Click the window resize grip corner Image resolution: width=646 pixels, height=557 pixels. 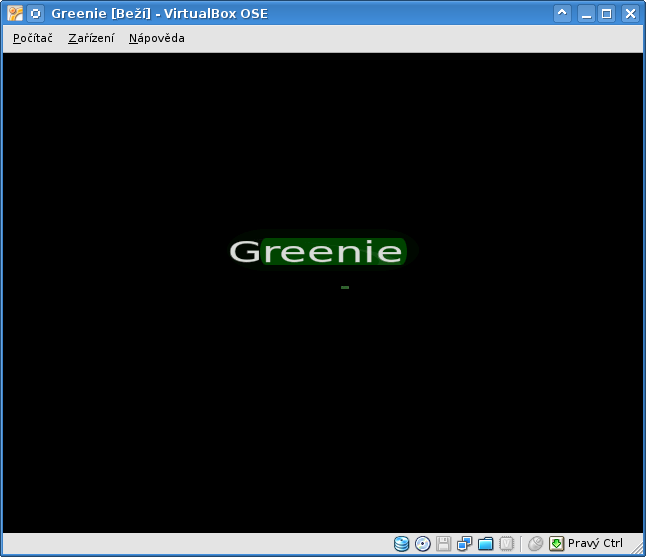(x=639, y=550)
